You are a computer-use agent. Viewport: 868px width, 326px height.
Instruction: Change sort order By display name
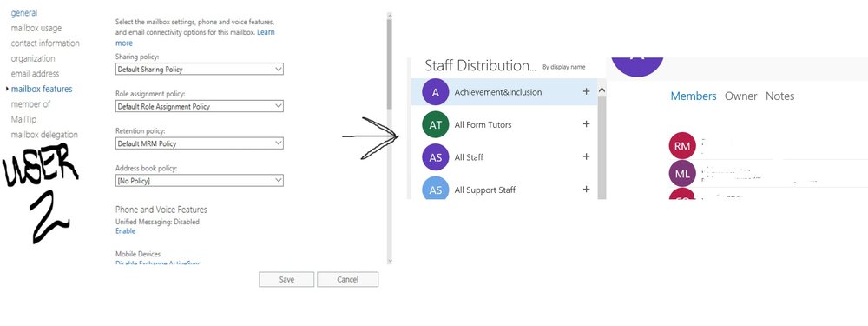click(563, 67)
